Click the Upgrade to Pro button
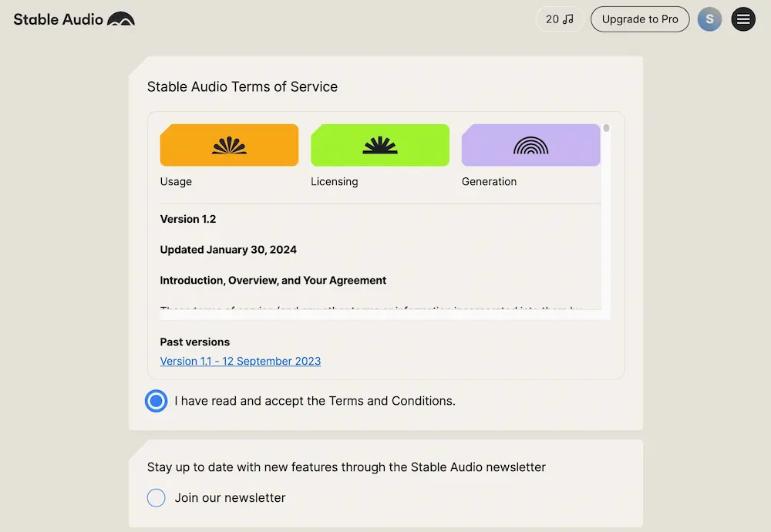The image size is (771, 532). click(640, 19)
